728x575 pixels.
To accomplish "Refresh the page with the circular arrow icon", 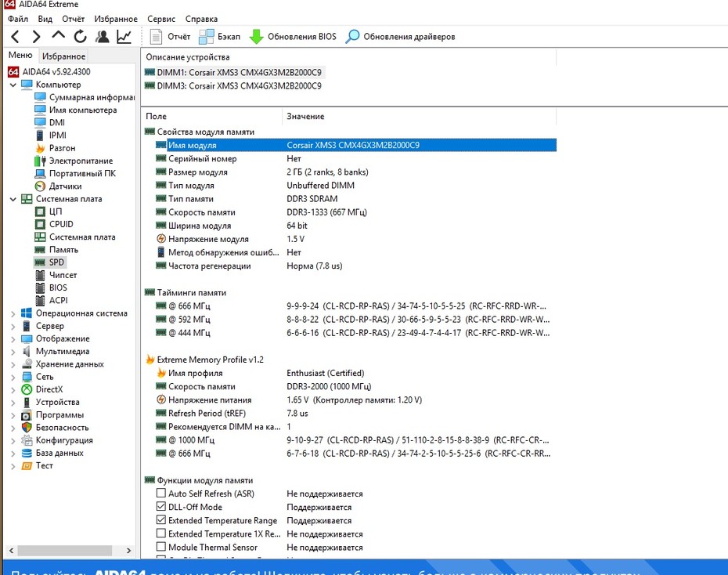I will click(x=81, y=37).
